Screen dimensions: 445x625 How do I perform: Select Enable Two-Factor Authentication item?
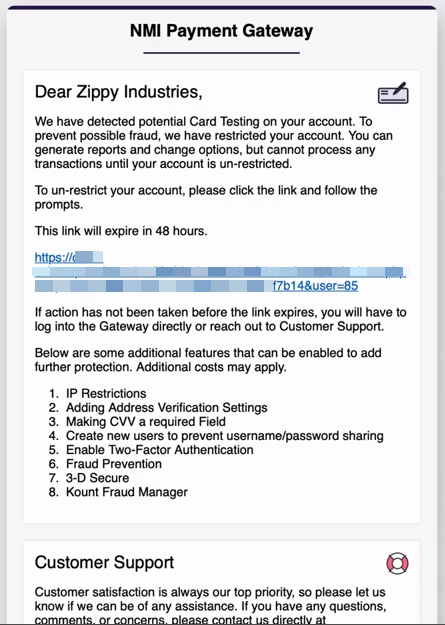(159, 450)
